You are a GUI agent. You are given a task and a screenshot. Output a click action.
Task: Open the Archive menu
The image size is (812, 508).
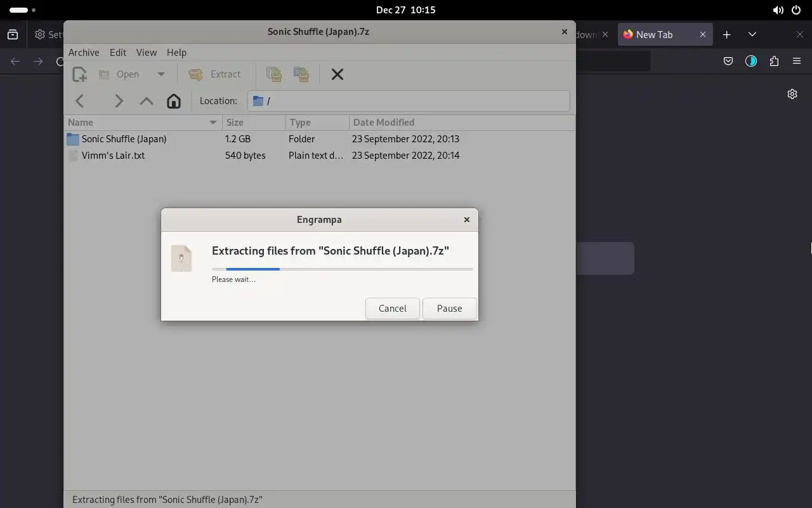click(84, 52)
